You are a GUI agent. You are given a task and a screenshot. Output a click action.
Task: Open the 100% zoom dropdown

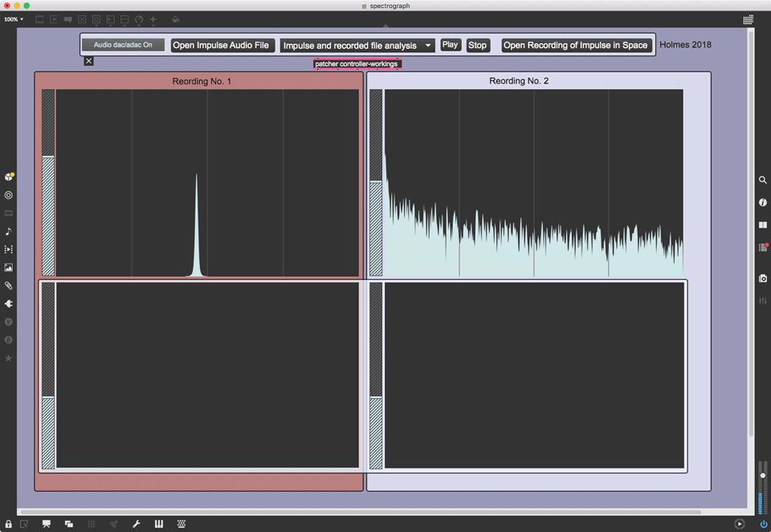click(x=14, y=19)
